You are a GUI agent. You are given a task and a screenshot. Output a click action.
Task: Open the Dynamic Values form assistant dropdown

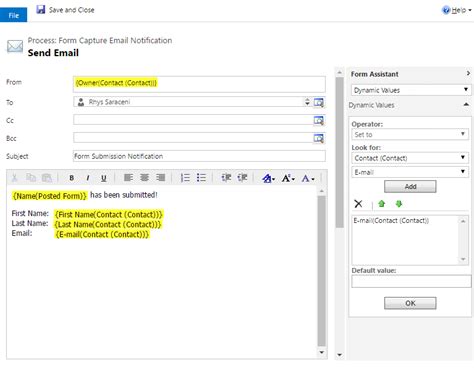pyautogui.click(x=411, y=90)
